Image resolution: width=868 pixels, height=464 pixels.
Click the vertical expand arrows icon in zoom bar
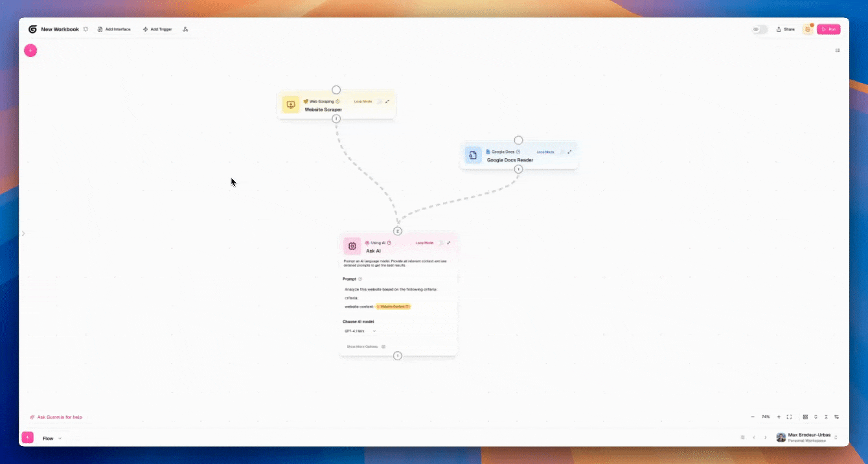816,417
